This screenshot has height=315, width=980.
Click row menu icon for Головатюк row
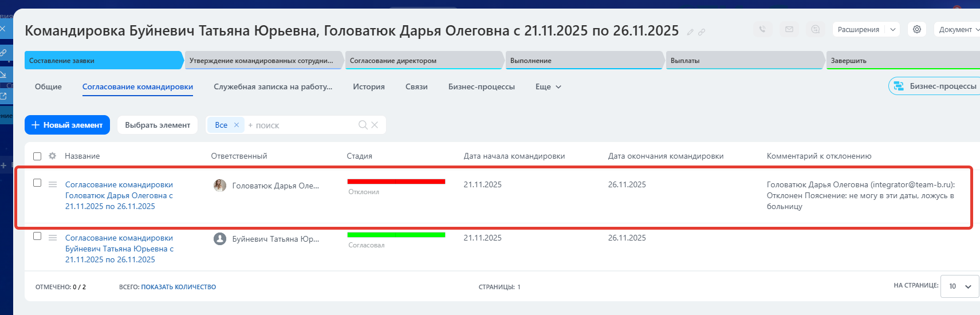click(53, 184)
